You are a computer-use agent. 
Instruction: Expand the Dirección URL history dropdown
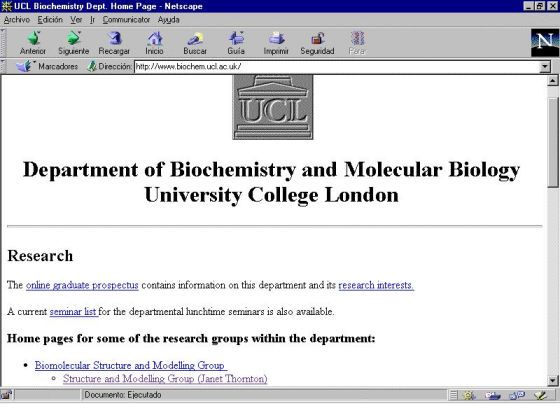[545, 66]
